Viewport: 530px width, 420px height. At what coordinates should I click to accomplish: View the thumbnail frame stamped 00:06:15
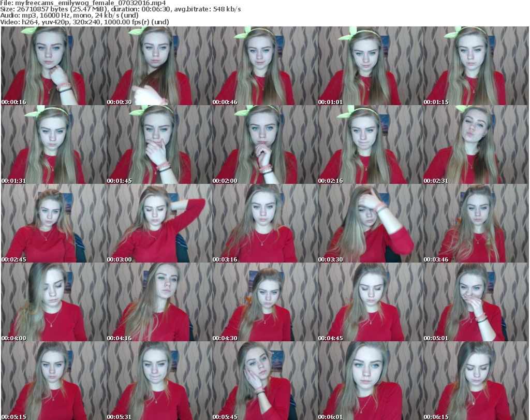(476, 381)
